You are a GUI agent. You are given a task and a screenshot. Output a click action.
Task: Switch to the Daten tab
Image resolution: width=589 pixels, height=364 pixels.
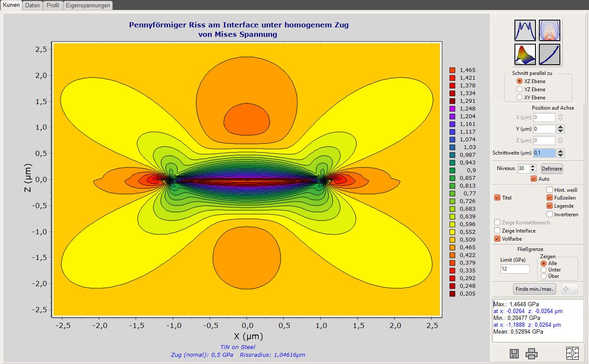[33, 6]
